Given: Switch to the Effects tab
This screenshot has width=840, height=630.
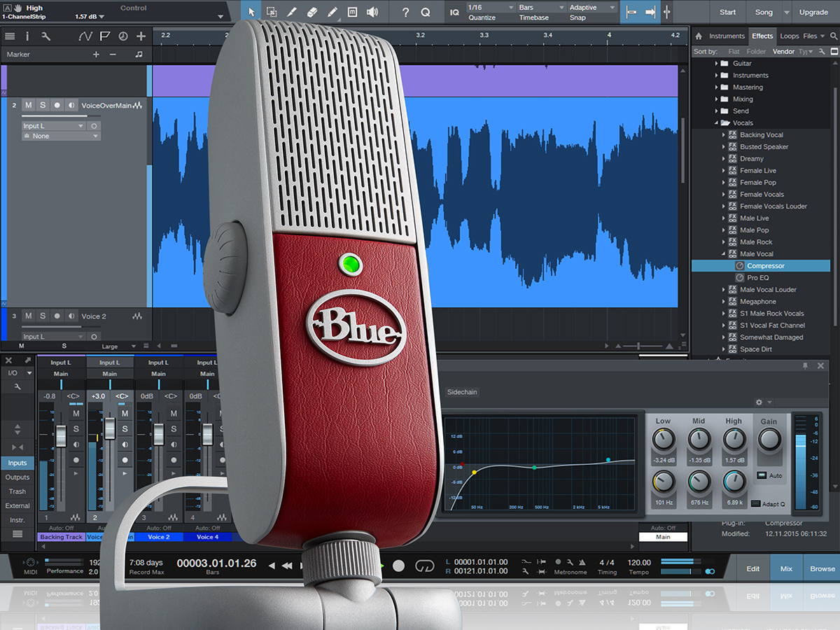Looking at the screenshot, I should coord(762,36).
